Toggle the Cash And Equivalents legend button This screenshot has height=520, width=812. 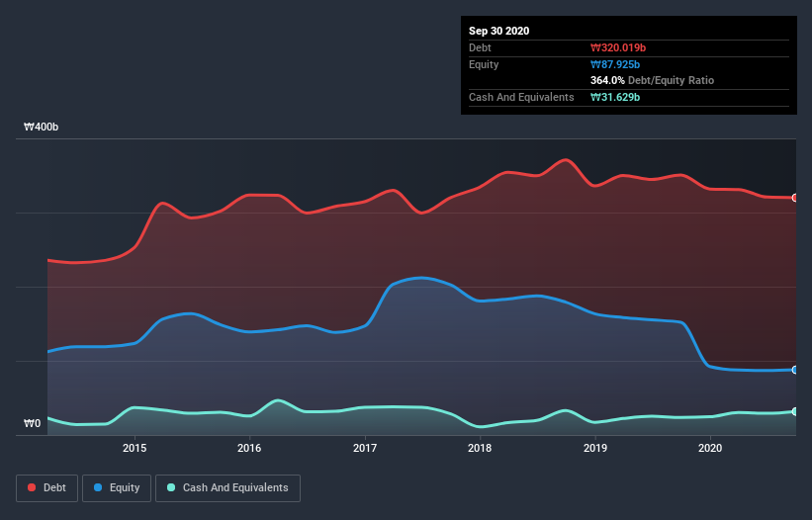pyautogui.click(x=227, y=488)
